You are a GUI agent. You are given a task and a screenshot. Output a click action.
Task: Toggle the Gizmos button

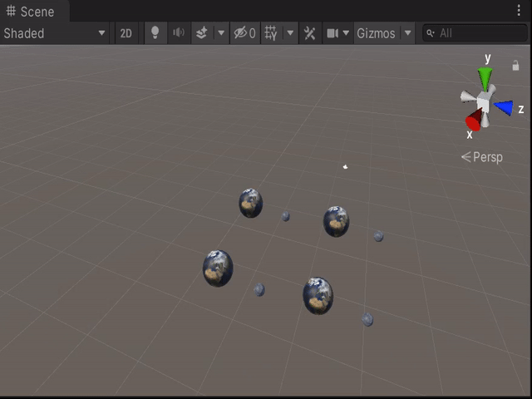point(376,33)
